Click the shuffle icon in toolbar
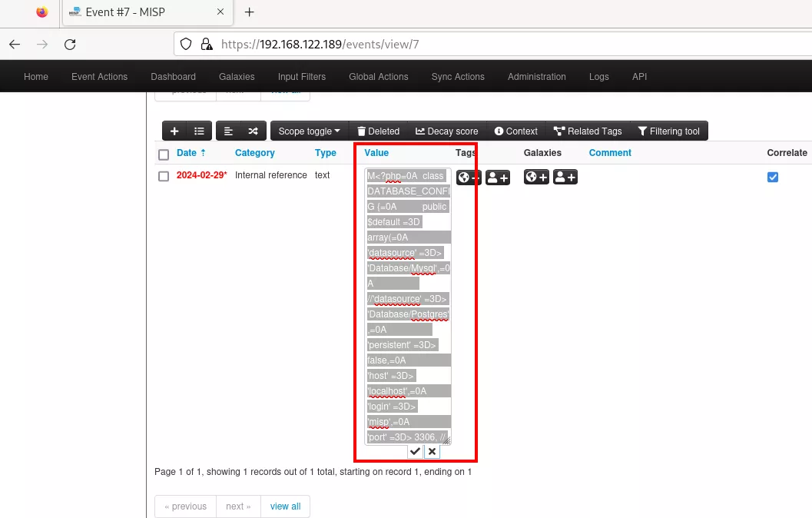This screenshot has height=518, width=812. tap(253, 131)
